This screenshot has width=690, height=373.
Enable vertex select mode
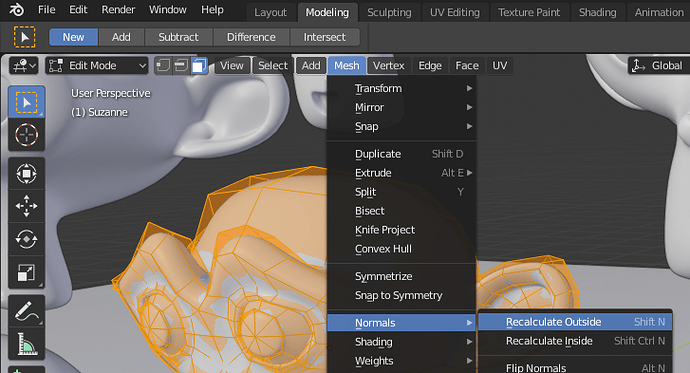click(163, 66)
